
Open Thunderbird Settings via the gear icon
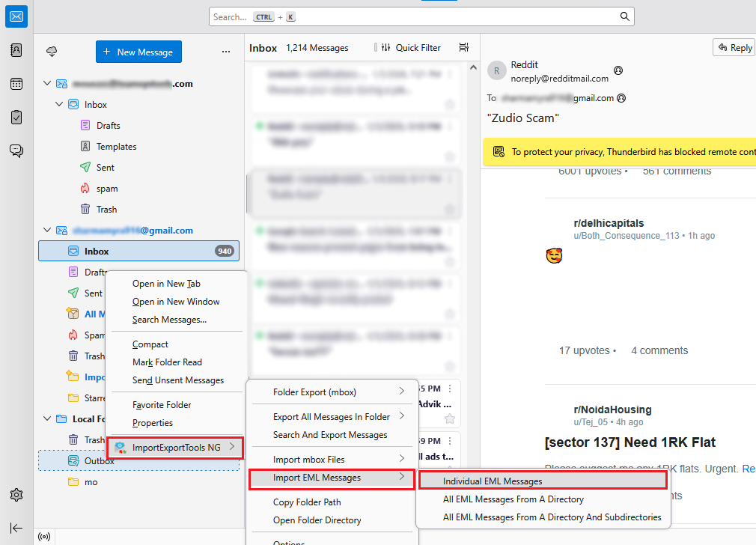coord(16,494)
